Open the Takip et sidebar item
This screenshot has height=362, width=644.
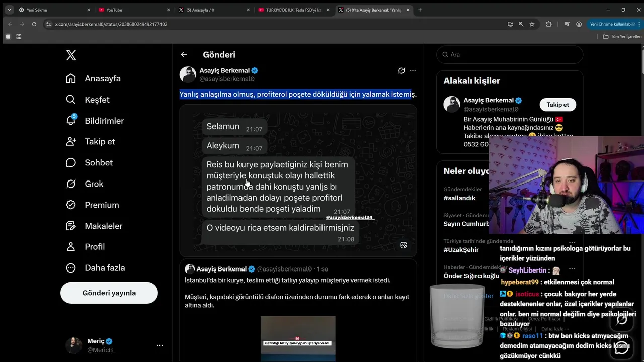click(91, 141)
